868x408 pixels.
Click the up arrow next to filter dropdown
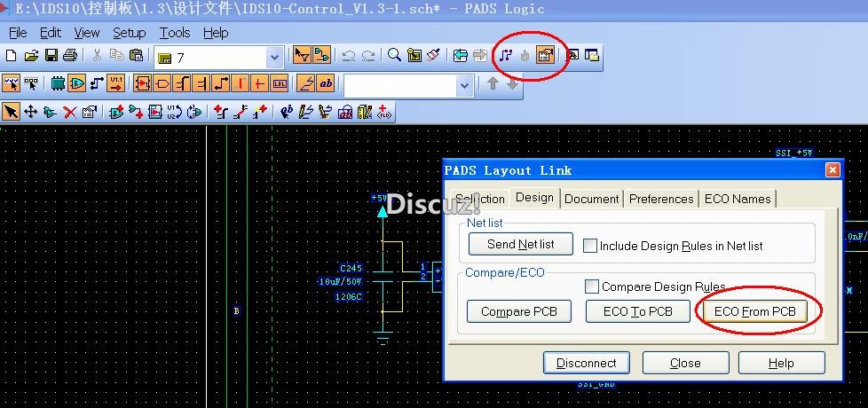[493, 84]
